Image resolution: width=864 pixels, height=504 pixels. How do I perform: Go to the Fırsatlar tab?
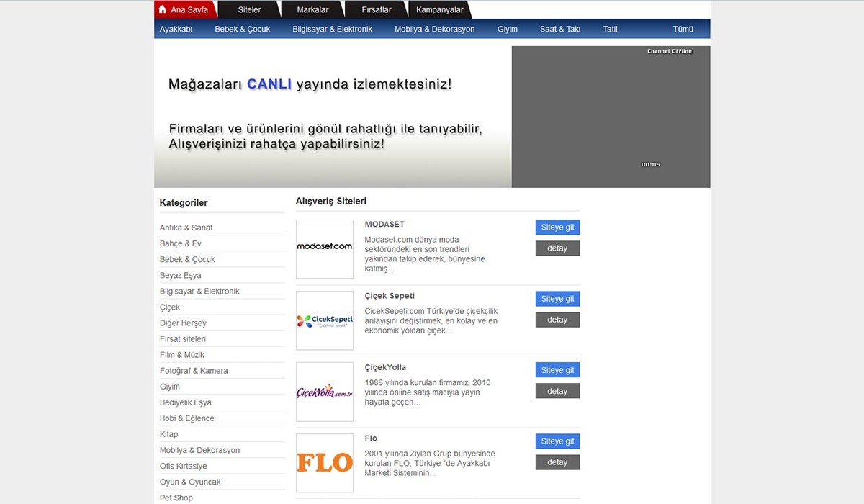[376, 10]
